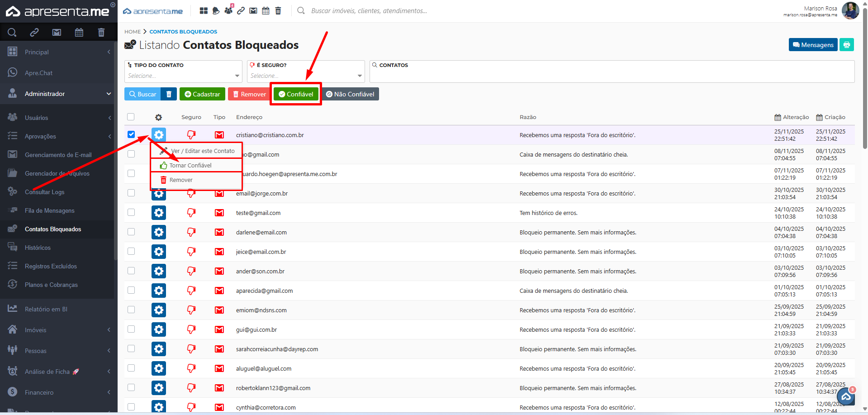868x415 pixels.
Task: Focus the Contatos filter input field
Action: [x=612, y=76]
